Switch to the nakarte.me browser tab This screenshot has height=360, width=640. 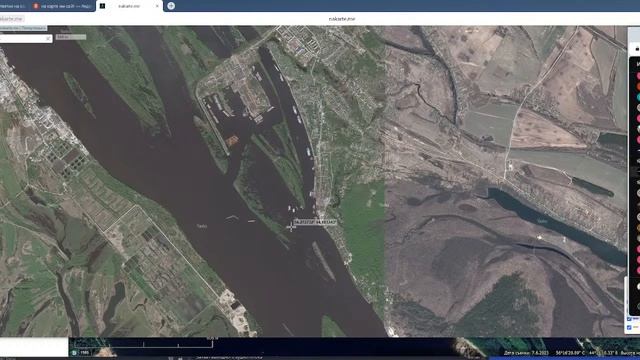pos(129,6)
